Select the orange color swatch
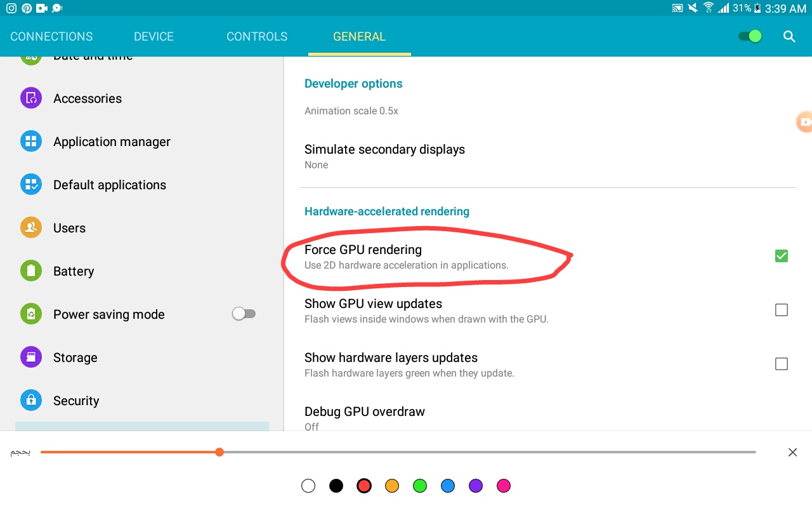 392,486
